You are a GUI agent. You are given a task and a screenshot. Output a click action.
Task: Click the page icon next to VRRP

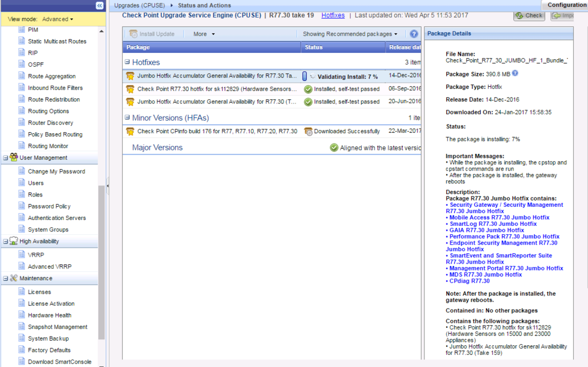tap(22, 254)
